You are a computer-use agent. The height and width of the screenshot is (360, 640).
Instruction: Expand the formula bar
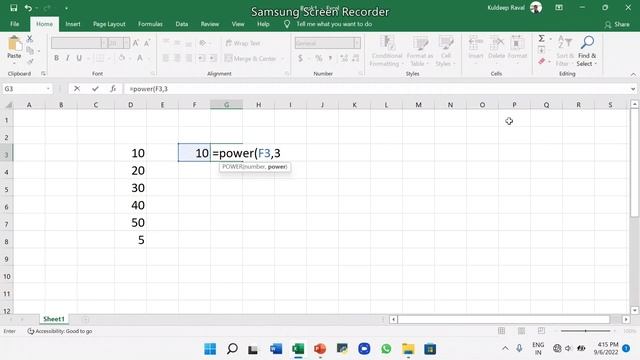coord(633,89)
